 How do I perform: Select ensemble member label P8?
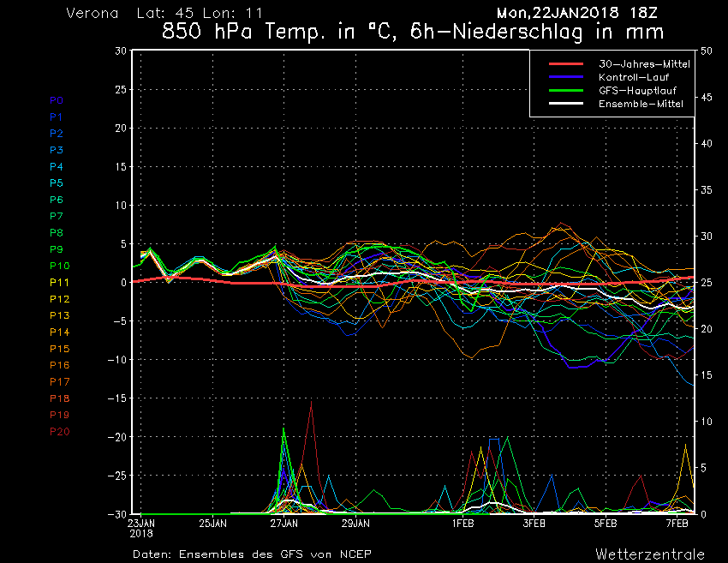click(x=57, y=233)
